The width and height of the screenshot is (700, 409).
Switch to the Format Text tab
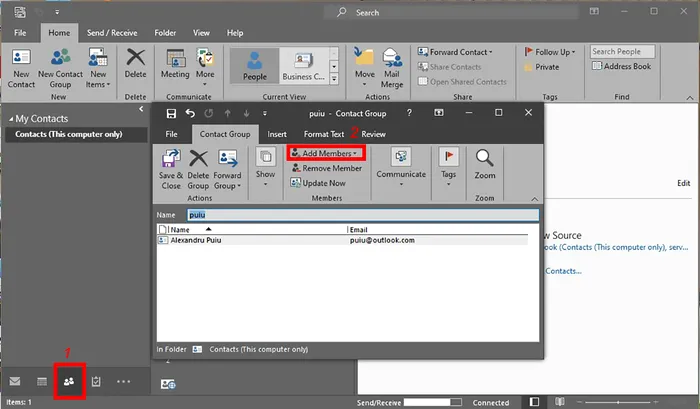point(324,134)
